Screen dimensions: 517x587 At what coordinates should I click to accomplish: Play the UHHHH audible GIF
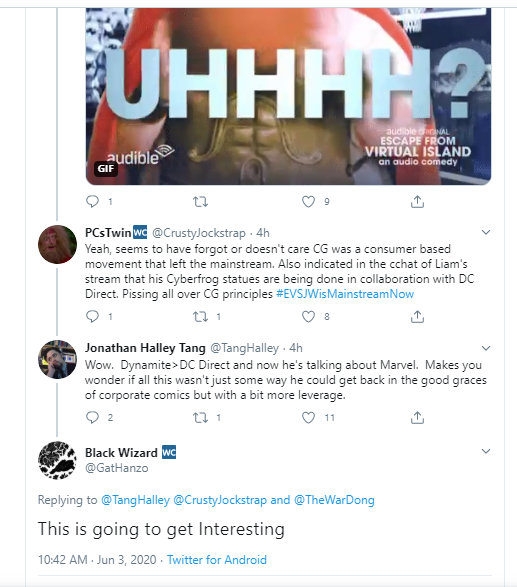tap(288, 96)
